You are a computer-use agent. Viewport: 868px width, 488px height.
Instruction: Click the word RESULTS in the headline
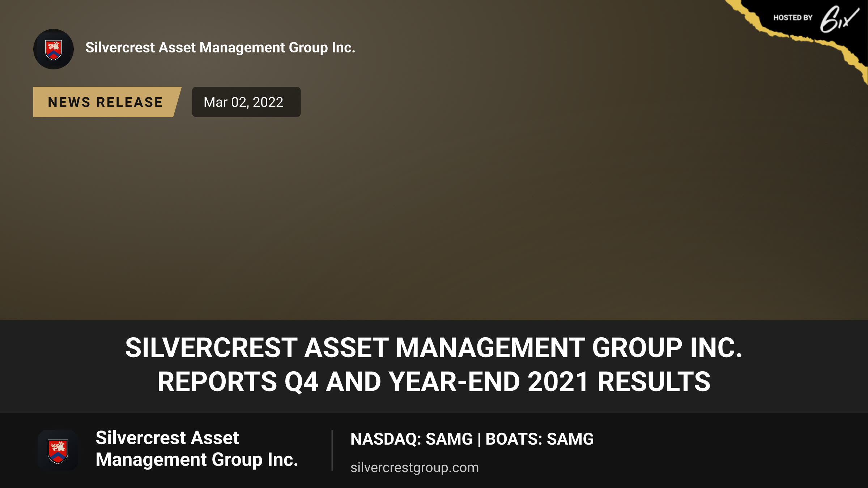(x=654, y=382)
